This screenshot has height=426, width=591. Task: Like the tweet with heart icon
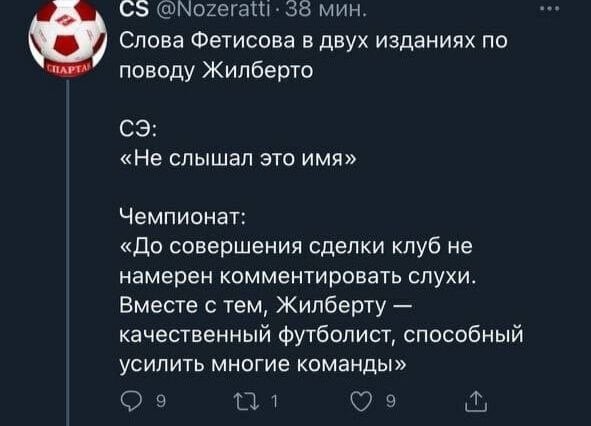361,402
